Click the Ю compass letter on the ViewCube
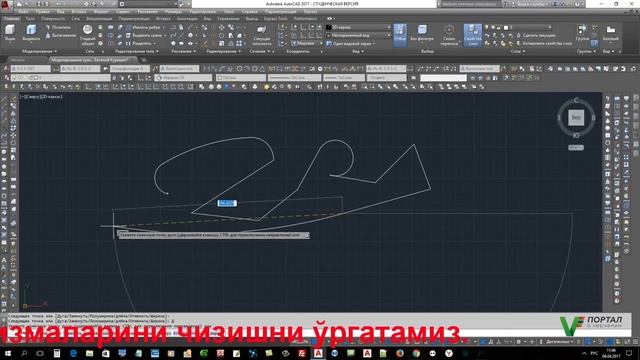 coord(576,135)
